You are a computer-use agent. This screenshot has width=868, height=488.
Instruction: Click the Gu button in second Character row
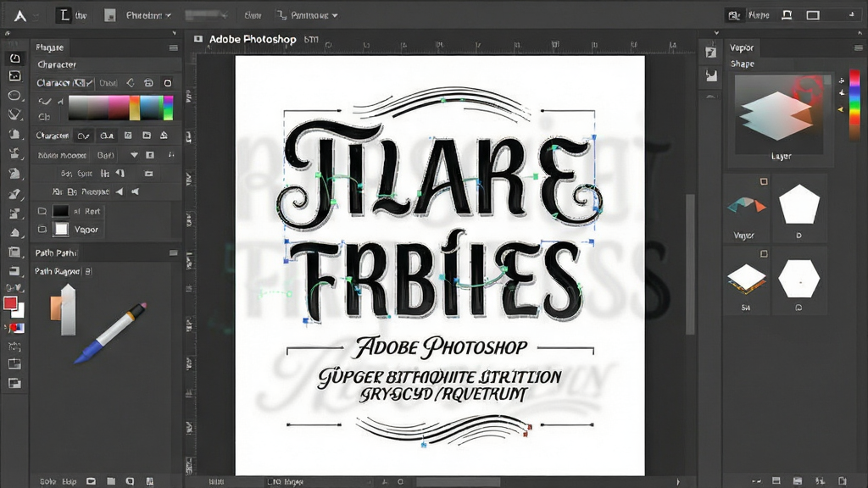click(107, 136)
